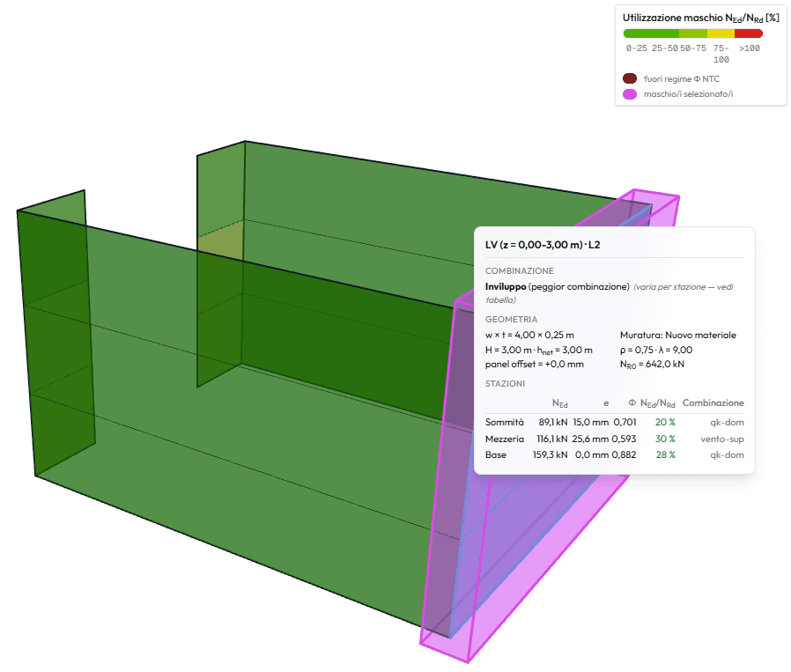The height and width of the screenshot is (672, 791).
Task: Click the '20 %' utilization value
Action: tap(665, 422)
